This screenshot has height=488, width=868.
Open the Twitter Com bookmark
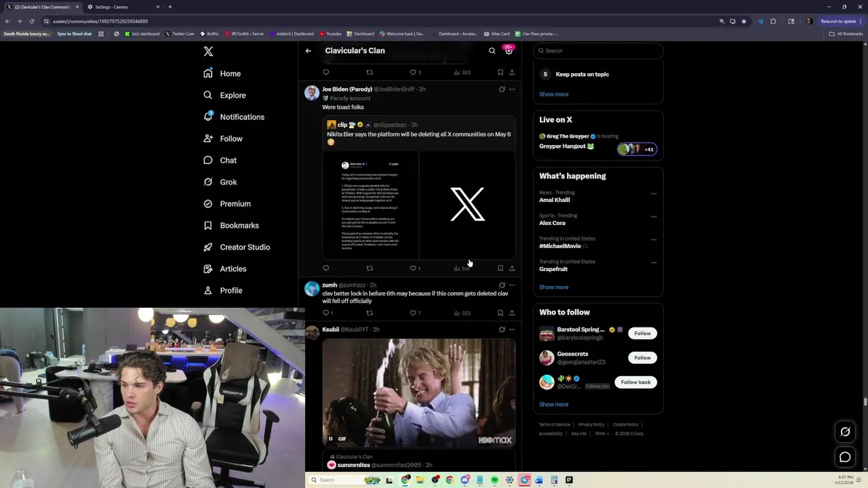tap(180, 34)
